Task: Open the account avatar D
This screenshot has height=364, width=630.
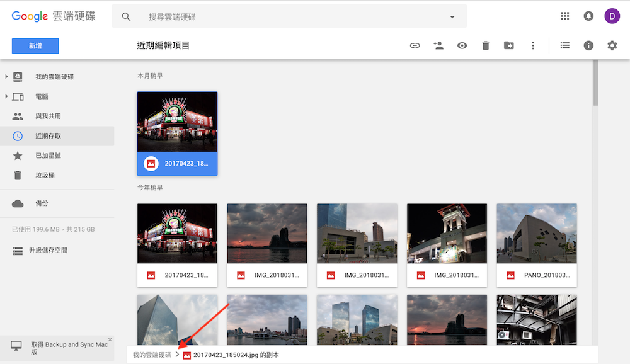Action: (x=612, y=16)
